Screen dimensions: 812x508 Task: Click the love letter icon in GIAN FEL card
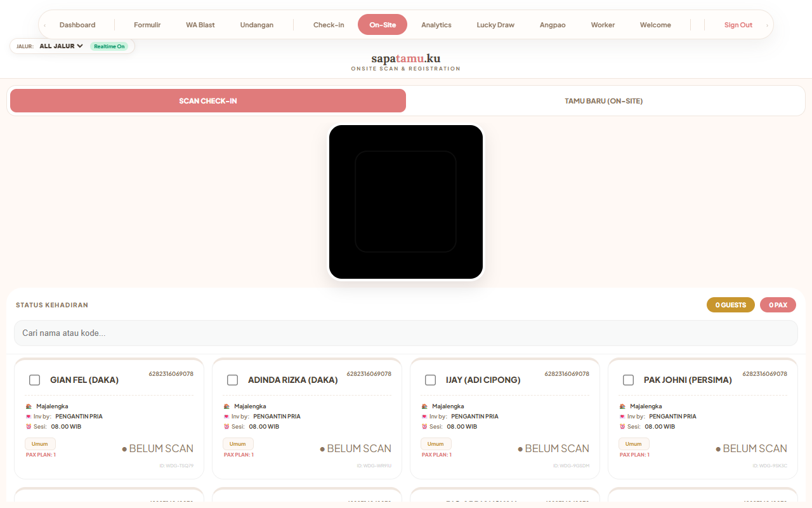click(29, 417)
